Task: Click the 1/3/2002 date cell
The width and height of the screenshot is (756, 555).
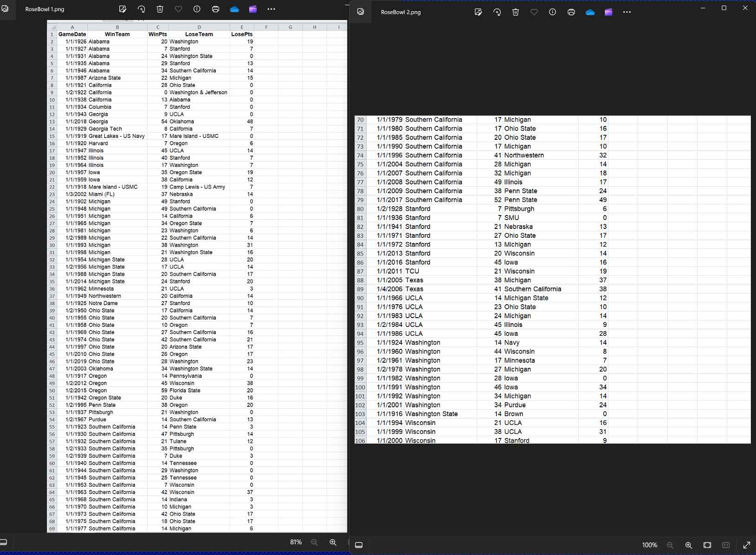Action: click(x=72, y=194)
